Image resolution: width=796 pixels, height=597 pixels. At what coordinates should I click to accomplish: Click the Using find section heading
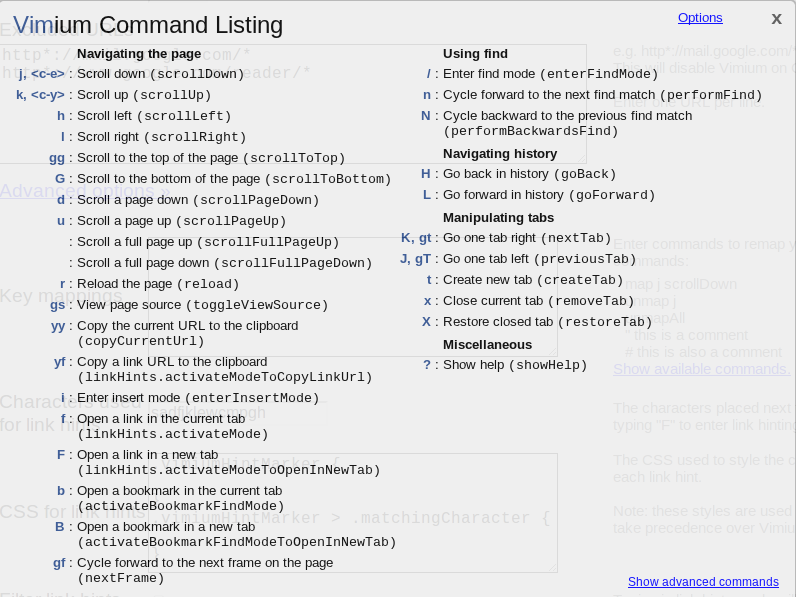pos(475,54)
